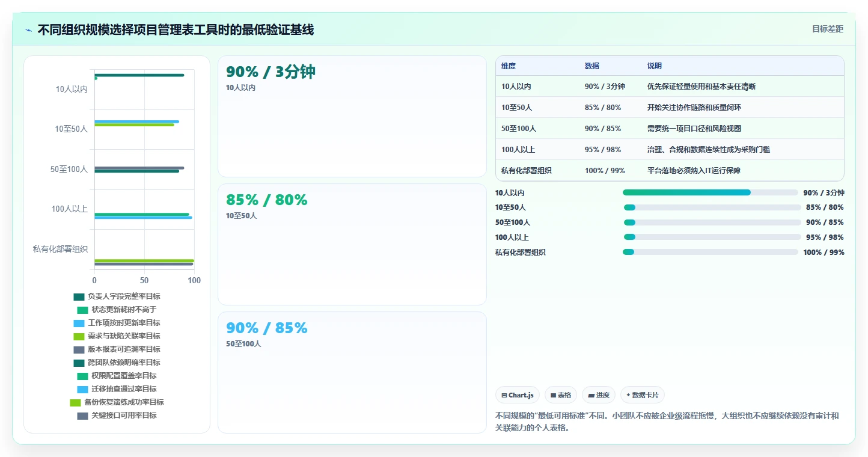
Task: Toggle the 需求与缺陷关联率目标 legend entry
Action: pyautogui.click(x=117, y=336)
